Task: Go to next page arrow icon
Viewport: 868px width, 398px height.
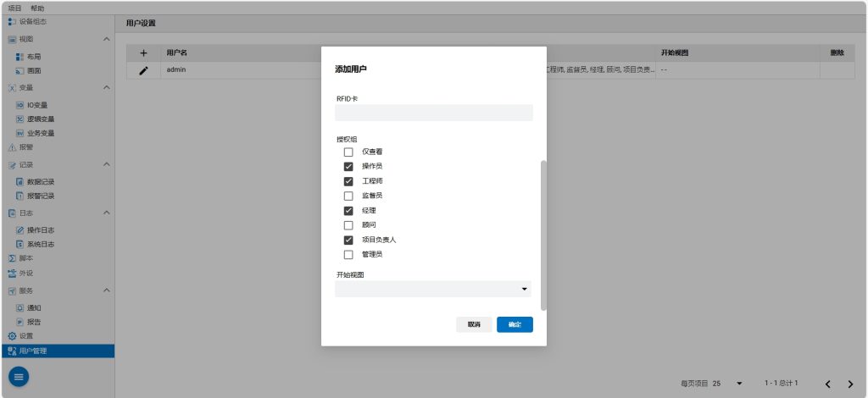Action: [x=849, y=384]
